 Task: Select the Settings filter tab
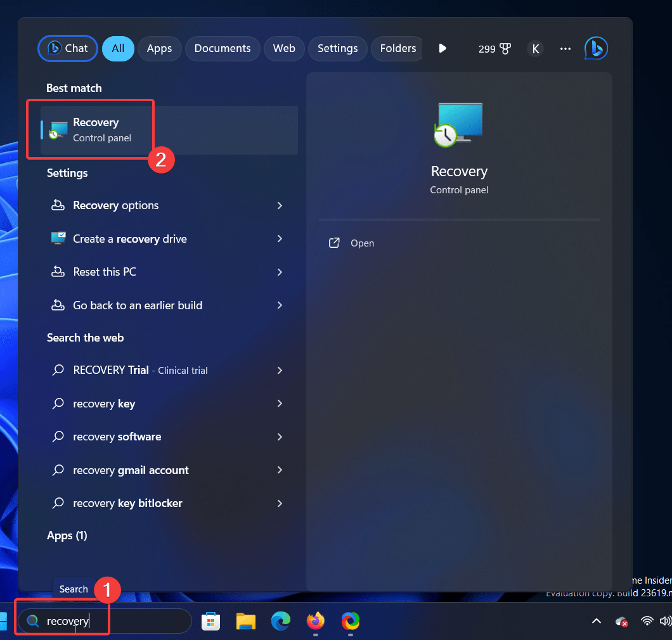coord(337,49)
